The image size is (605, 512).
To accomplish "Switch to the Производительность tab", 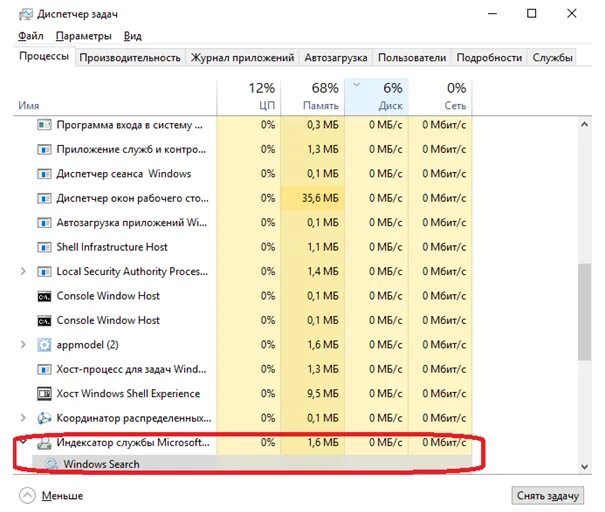I will tap(130, 57).
